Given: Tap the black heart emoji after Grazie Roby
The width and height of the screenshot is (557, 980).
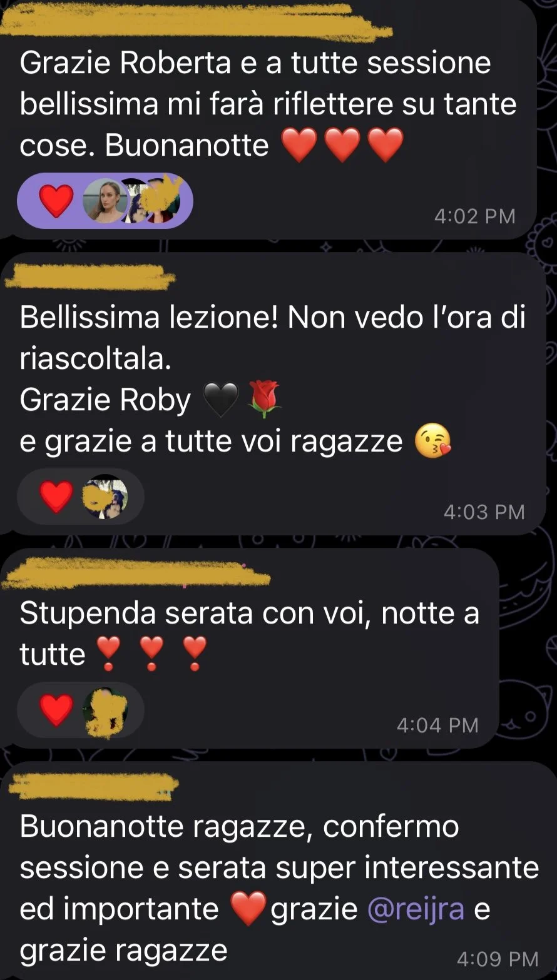Looking at the screenshot, I should tap(222, 400).
